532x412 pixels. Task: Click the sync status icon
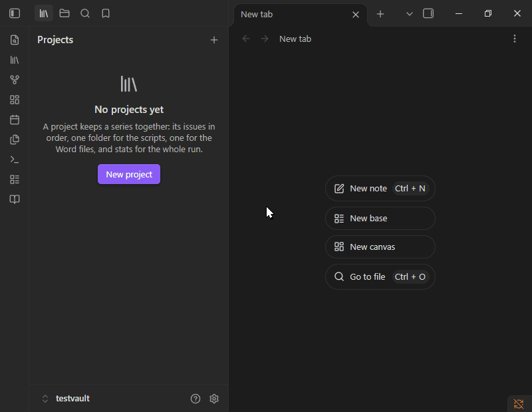(519, 404)
